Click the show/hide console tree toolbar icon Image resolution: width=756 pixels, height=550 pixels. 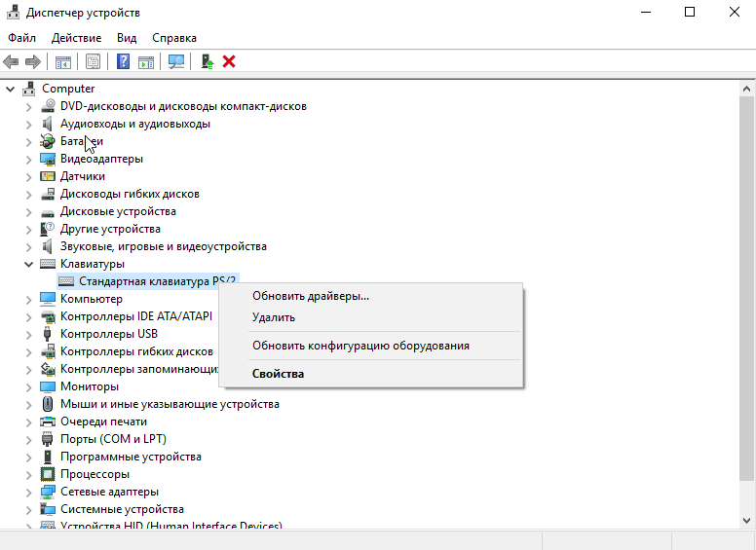[62, 61]
